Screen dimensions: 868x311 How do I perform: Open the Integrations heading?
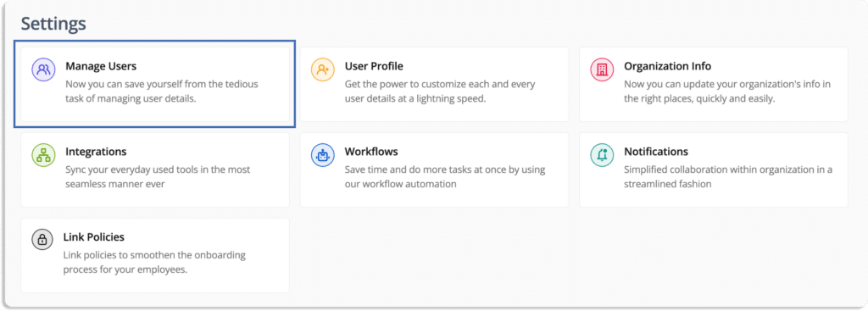96,152
